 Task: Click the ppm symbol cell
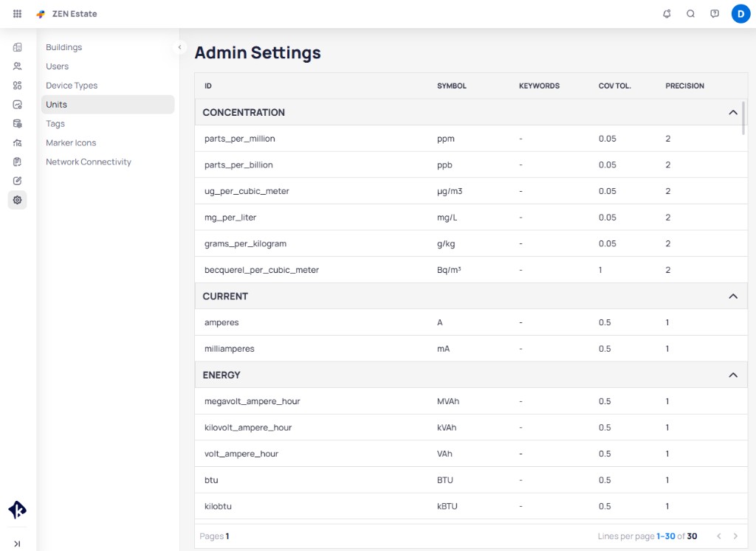coord(445,139)
